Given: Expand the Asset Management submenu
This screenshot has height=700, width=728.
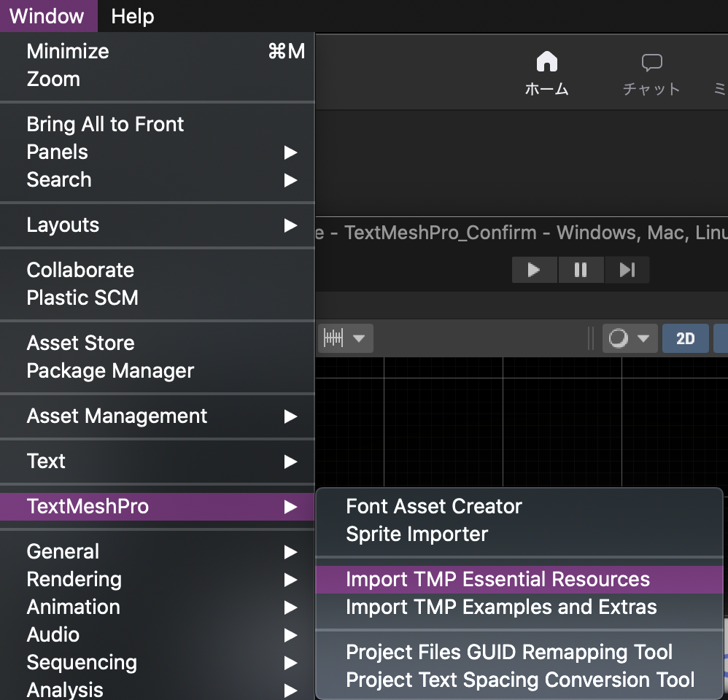Looking at the screenshot, I should [158, 416].
